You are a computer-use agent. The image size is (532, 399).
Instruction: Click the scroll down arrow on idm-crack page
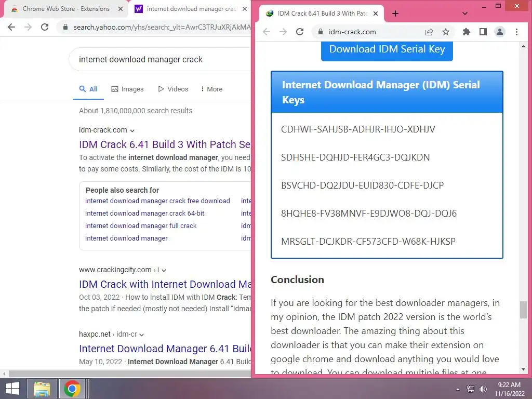click(523, 369)
